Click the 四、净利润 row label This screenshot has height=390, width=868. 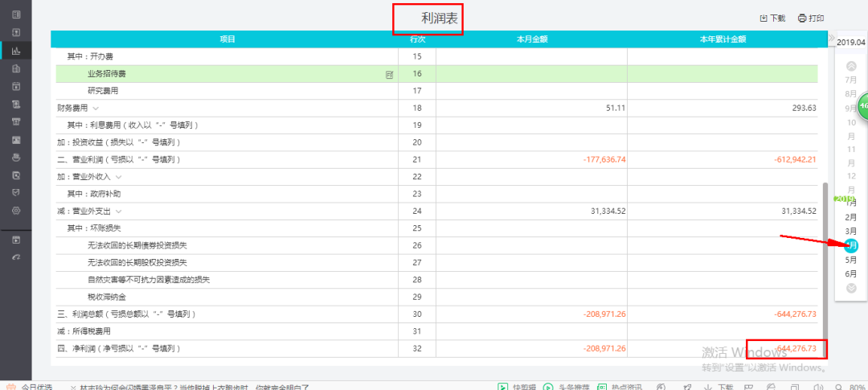click(119, 348)
